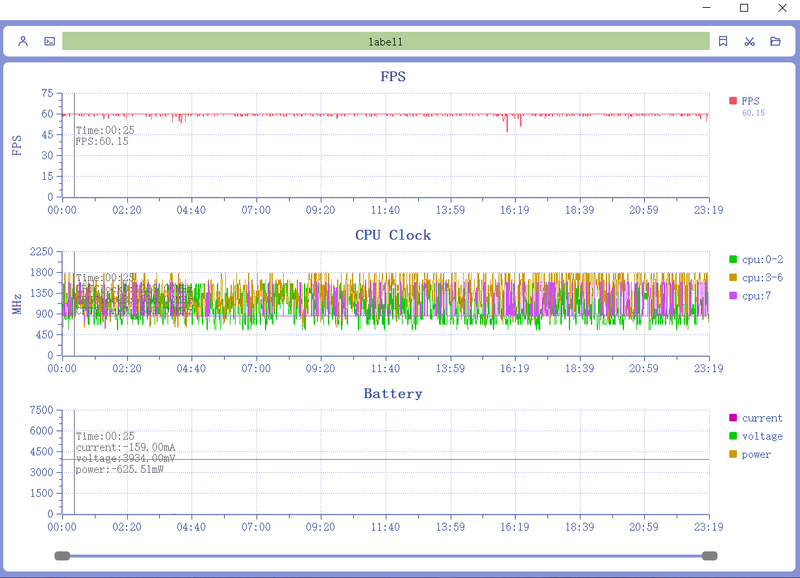Click the FPS drop spike near 16:19
Viewport: 800px width, 578px height.
(x=507, y=124)
